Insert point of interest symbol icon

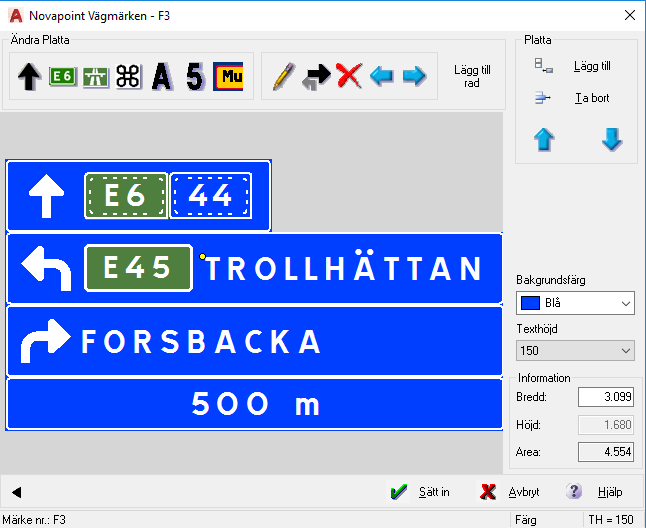129,76
